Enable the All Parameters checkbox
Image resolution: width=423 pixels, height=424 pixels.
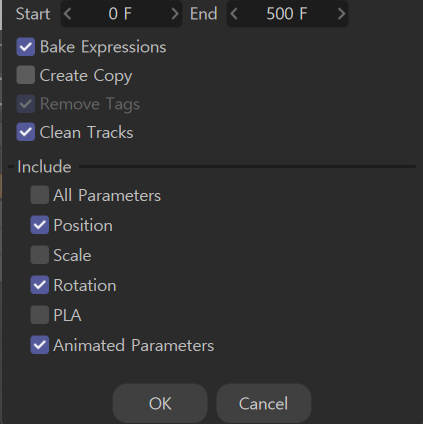(x=40, y=195)
